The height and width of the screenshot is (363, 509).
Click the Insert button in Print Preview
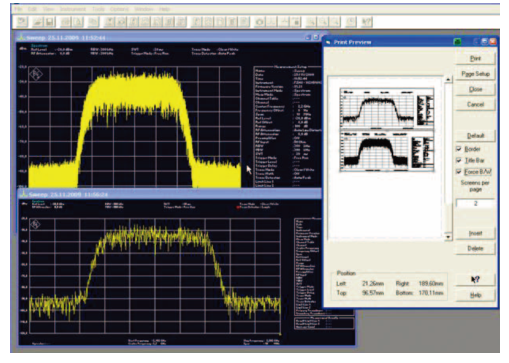[x=475, y=233]
